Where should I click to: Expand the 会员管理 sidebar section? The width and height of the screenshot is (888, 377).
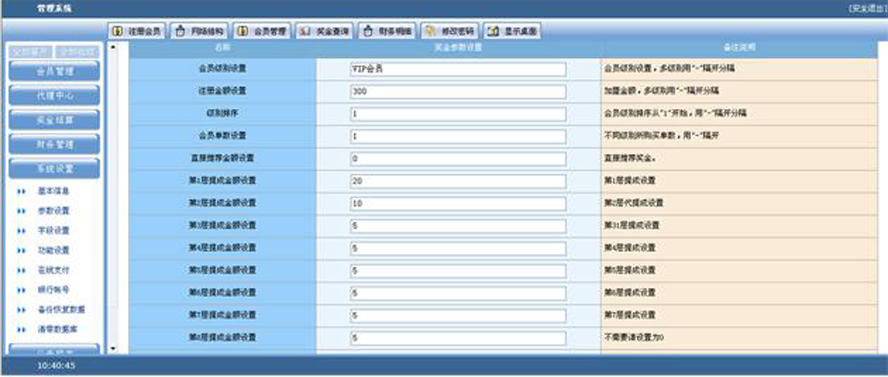point(55,71)
